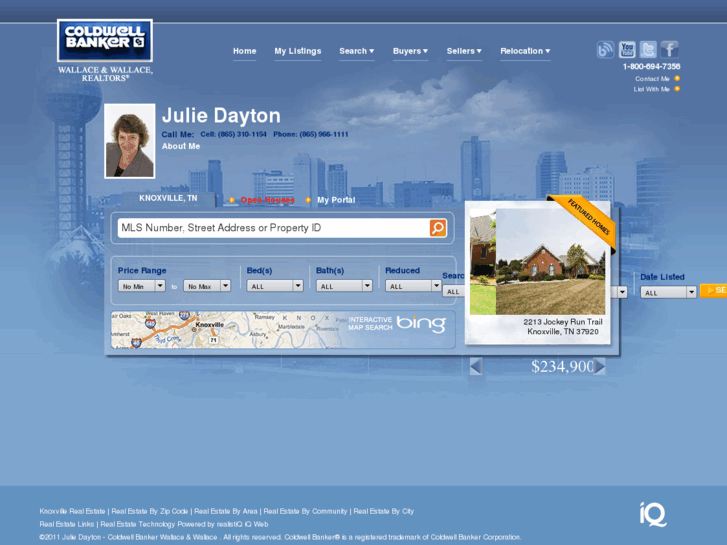Click the Coldwell Banker logo
Viewport: 727px width, 545px height.
105,40
